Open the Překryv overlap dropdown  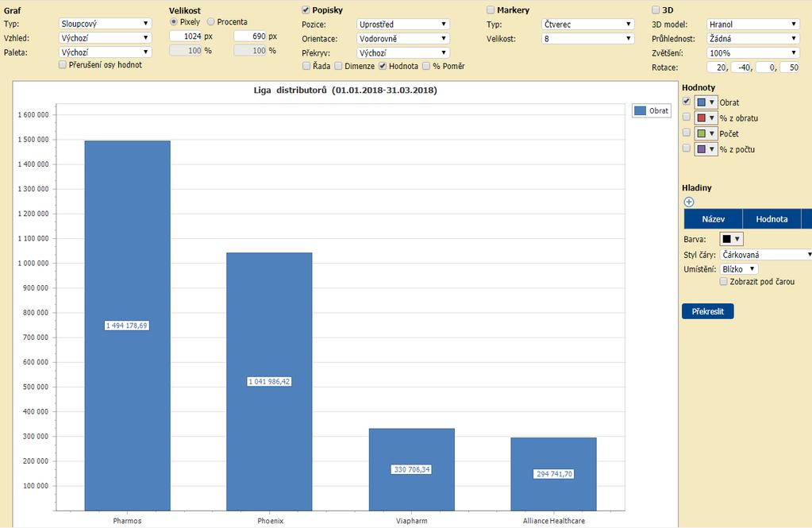[x=403, y=53]
